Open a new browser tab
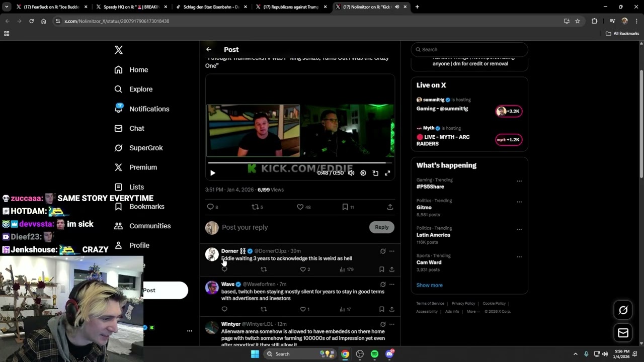 [x=417, y=7]
